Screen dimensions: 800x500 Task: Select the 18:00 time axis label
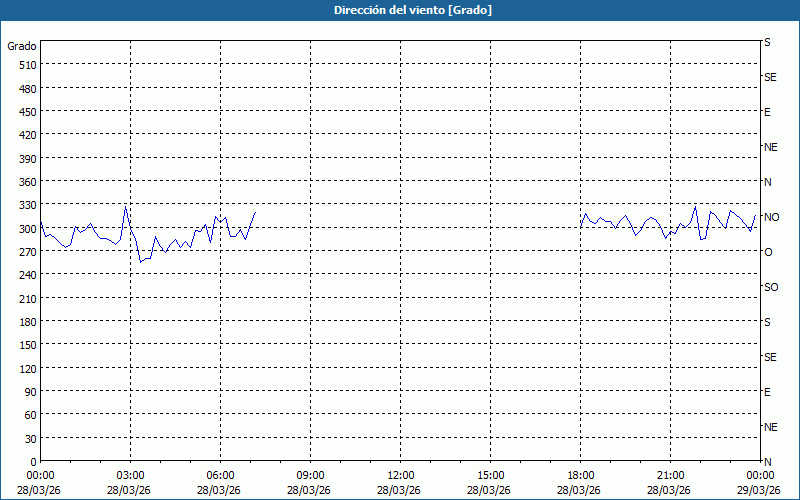click(581, 476)
